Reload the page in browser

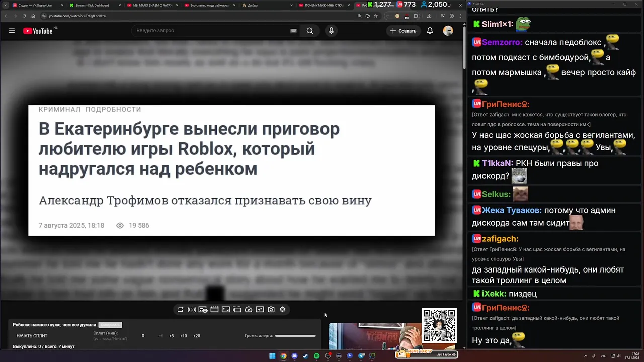[24, 16]
